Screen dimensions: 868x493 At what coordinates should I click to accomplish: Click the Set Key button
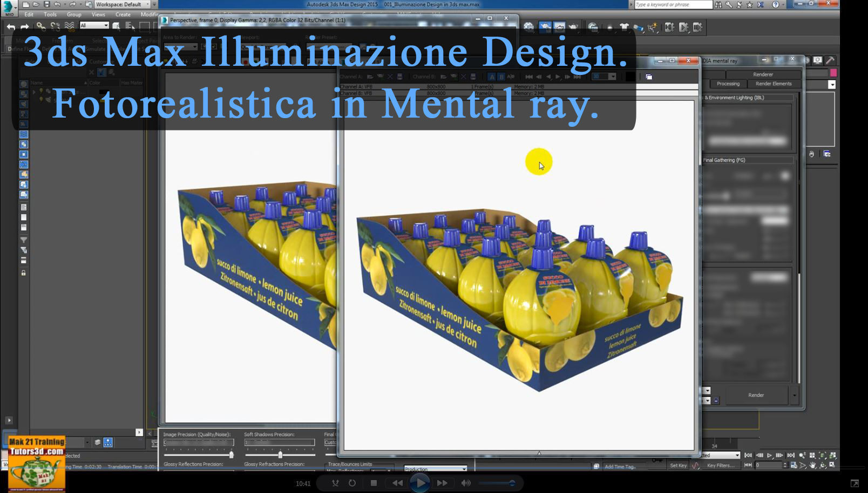(678, 465)
